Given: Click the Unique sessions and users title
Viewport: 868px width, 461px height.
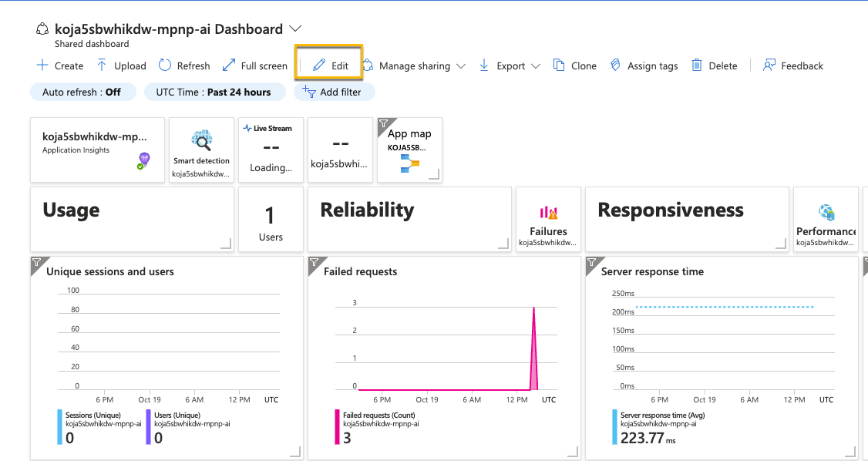Looking at the screenshot, I should coord(110,271).
